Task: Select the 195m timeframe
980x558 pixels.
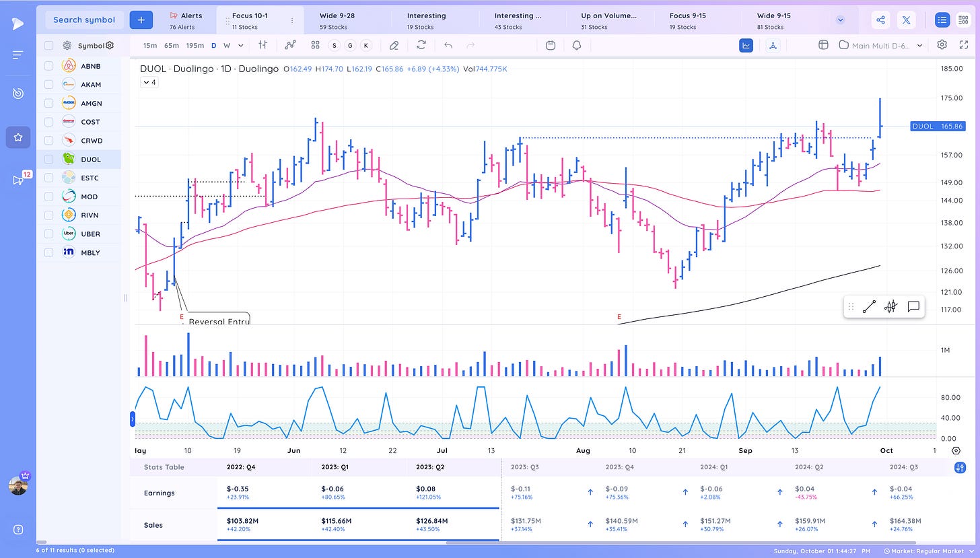Action: click(x=195, y=45)
